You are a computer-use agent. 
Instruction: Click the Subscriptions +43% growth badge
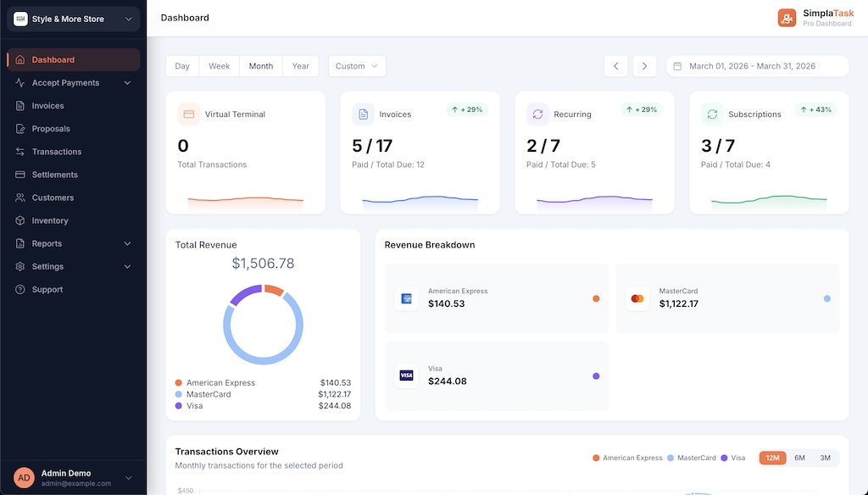(x=816, y=109)
